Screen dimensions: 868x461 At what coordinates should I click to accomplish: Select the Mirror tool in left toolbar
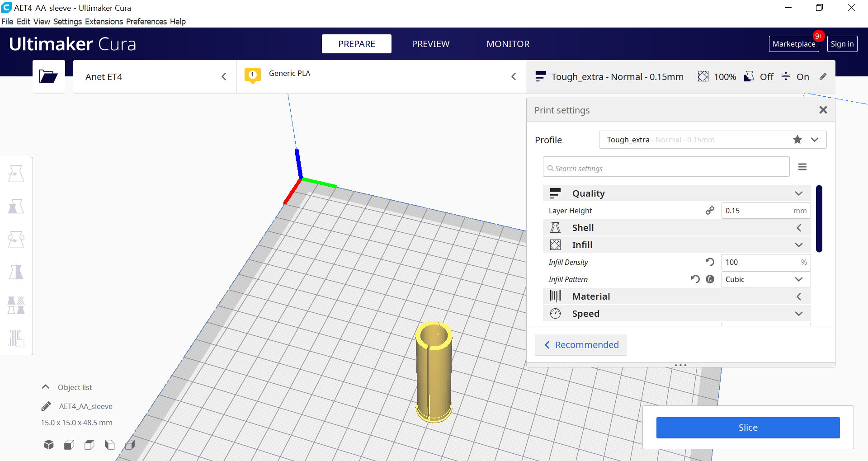point(16,273)
